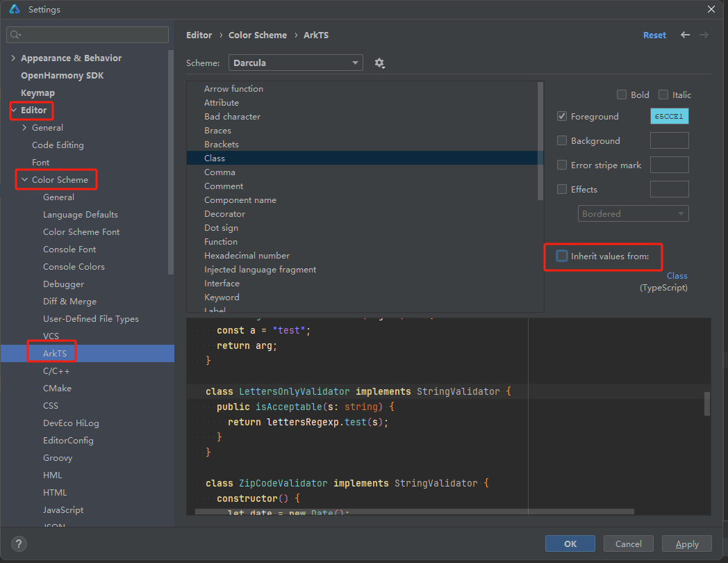Image resolution: width=728 pixels, height=563 pixels.
Task: Expand the Appearance & Behavior section
Action: coord(13,58)
